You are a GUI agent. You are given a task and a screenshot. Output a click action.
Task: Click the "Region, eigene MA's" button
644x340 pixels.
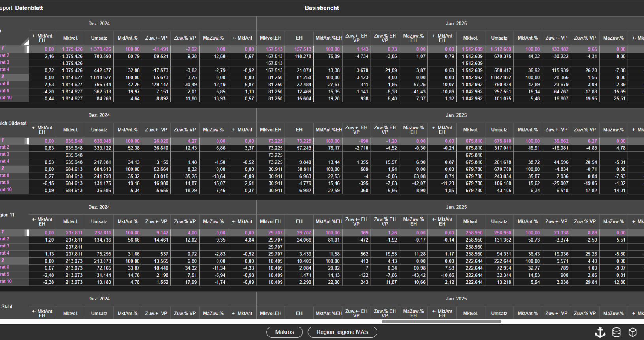342,332
